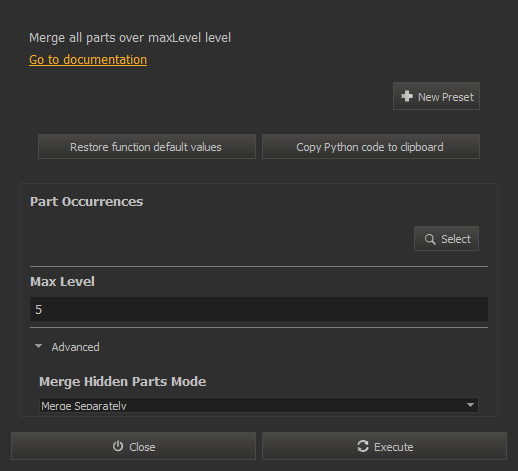Click the power icon on Close

(x=118, y=446)
